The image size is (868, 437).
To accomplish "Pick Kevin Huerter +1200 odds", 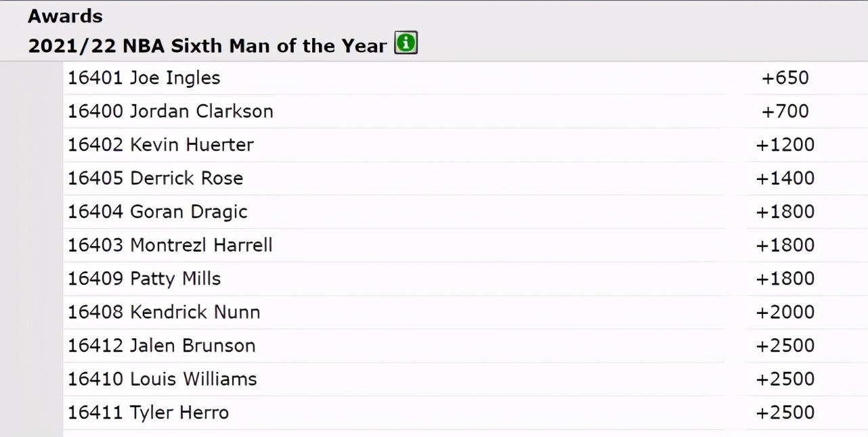I will point(785,145).
